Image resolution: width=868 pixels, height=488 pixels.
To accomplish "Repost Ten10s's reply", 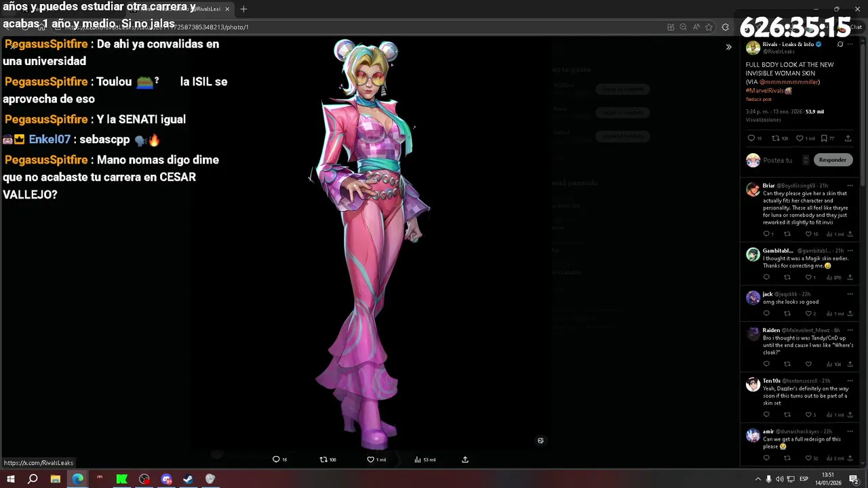I will [787, 414].
